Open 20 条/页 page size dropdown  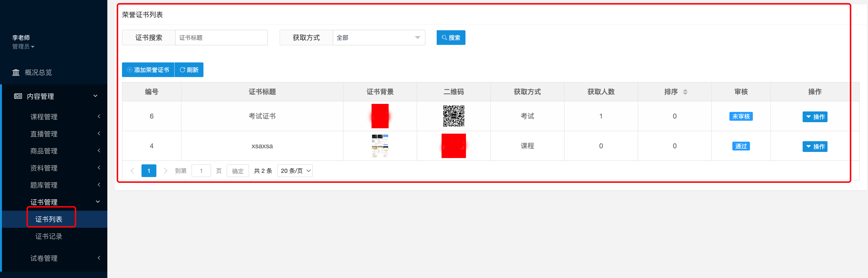[295, 171]
